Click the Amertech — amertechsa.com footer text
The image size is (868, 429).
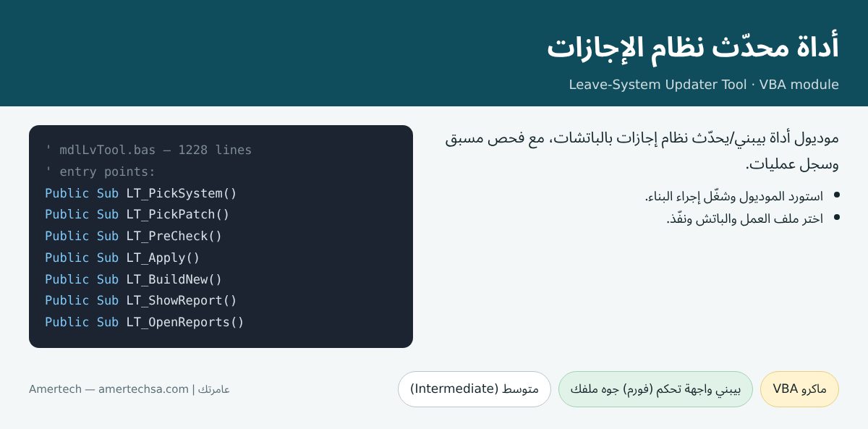coord(129,389)
